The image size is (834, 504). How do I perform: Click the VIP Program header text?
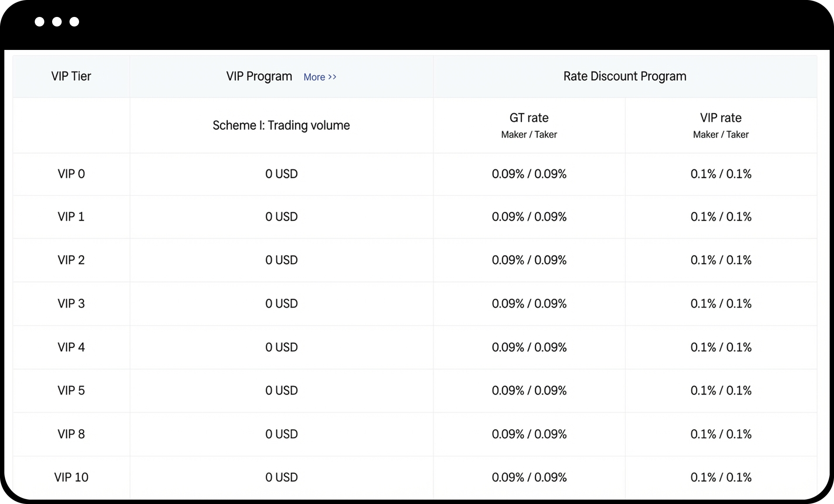tap(259, 76)
